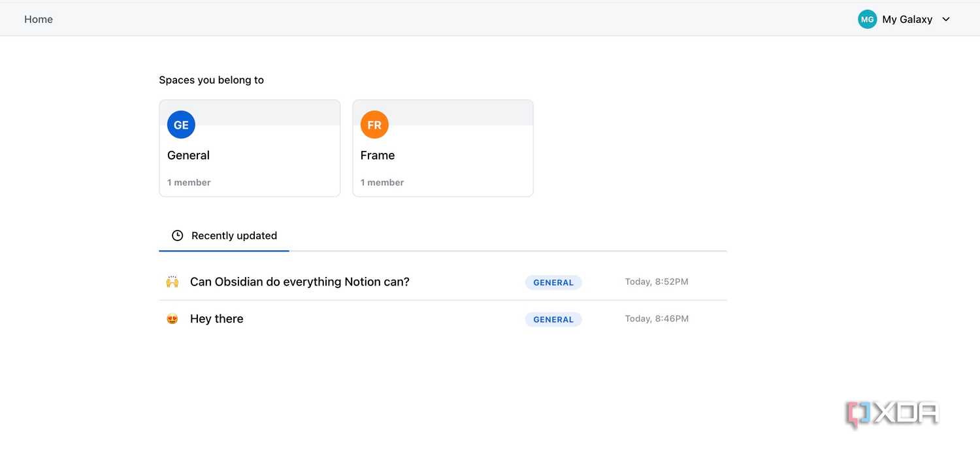Click the heart-eyes emoji icon
Image resolution: width=980 pixels, height=471 pixels.
point(172,319)
